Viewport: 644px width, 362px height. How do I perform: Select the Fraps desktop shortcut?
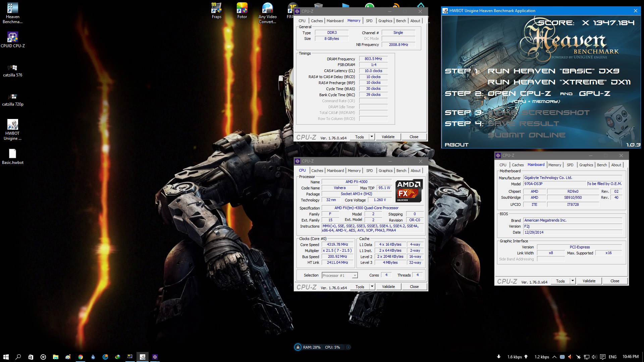coord(216,11)
